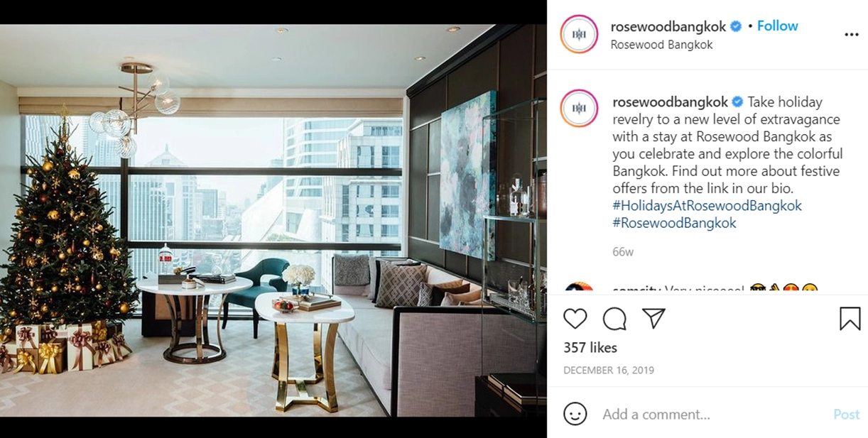The height and width of the screenshot is (438, 868).
Task: Open comments with the speech bubble icon
Action: point(614,319)
